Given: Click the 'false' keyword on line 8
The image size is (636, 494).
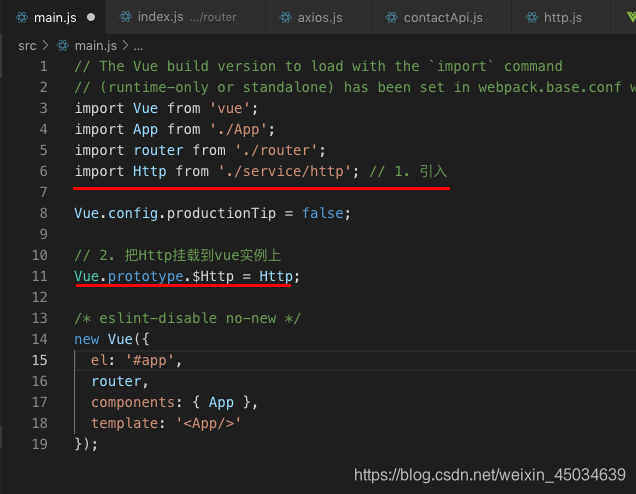Looking at the screenshot, I should pos(323,213).
